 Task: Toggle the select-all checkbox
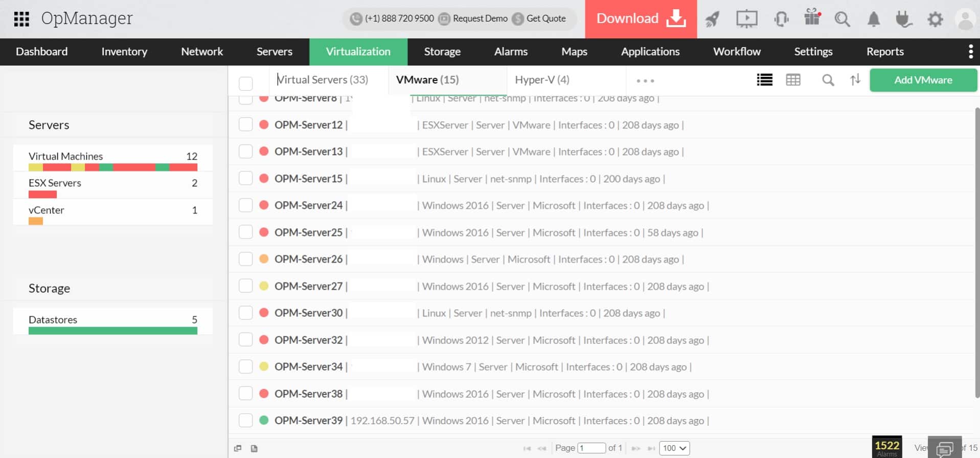(246, 83)
